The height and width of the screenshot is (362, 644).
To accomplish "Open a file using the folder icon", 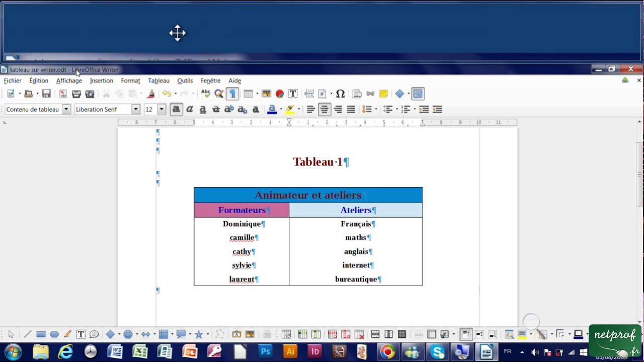I will pyautogui.click(x=29, y=94).
